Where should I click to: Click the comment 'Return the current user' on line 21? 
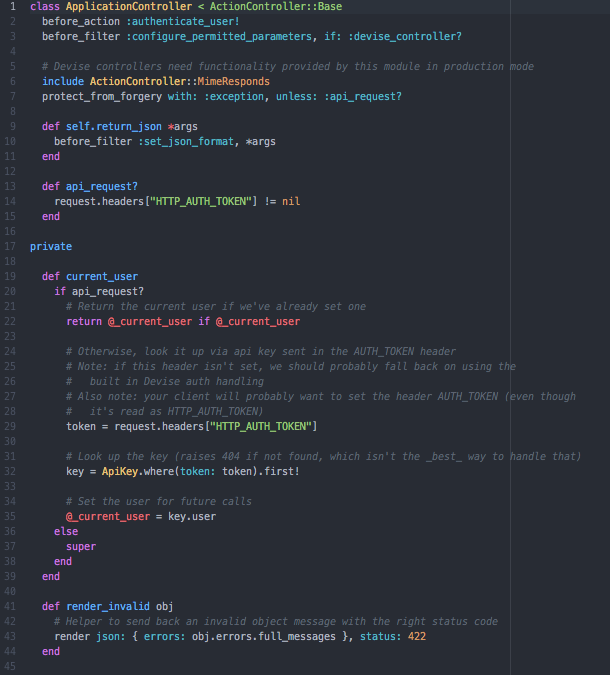pos(216,307)
